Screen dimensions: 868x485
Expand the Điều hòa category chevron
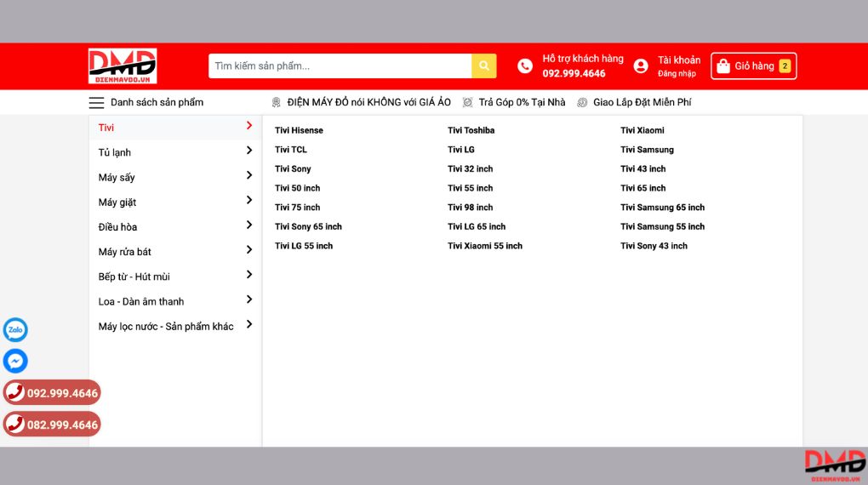point(249,225)
